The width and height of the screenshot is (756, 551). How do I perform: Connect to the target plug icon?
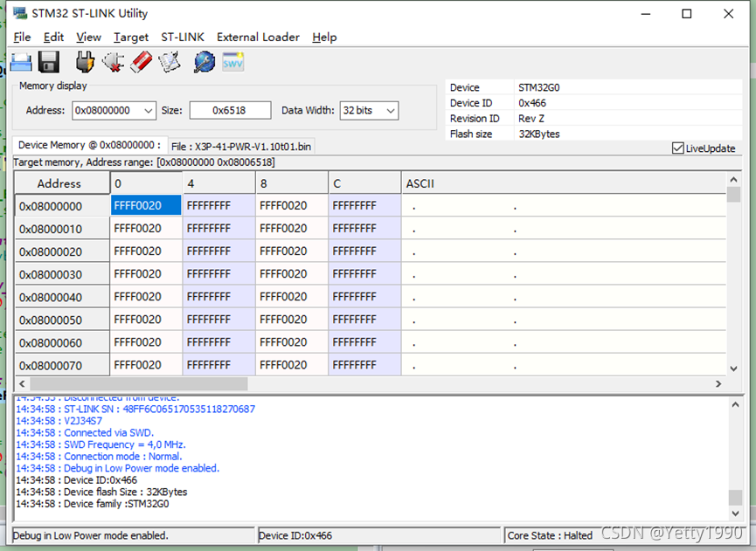[x=85, y=62]
